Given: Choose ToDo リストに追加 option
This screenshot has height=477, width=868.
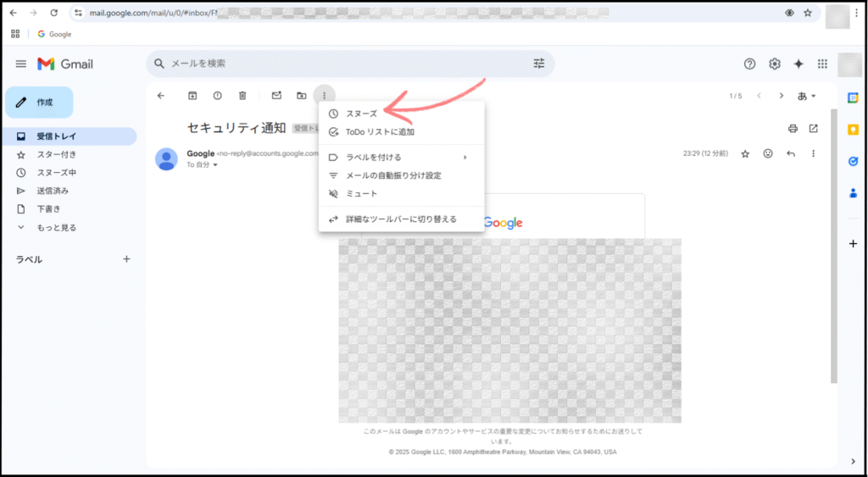Looking at the screenshot, I should tap(401, 132).
